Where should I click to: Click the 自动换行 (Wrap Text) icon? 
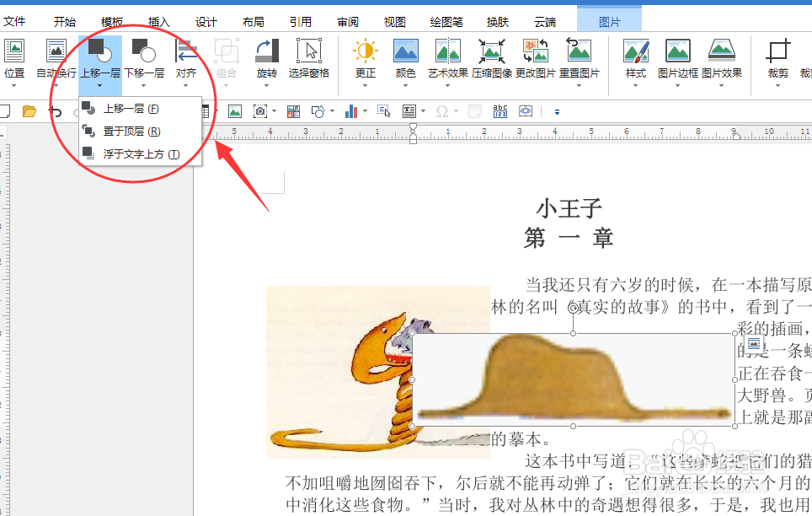point(56,51)
